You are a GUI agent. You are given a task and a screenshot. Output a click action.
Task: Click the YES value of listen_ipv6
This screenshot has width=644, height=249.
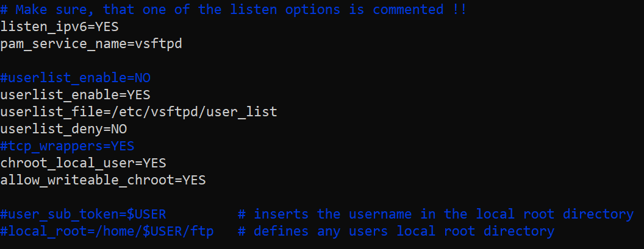107,27
